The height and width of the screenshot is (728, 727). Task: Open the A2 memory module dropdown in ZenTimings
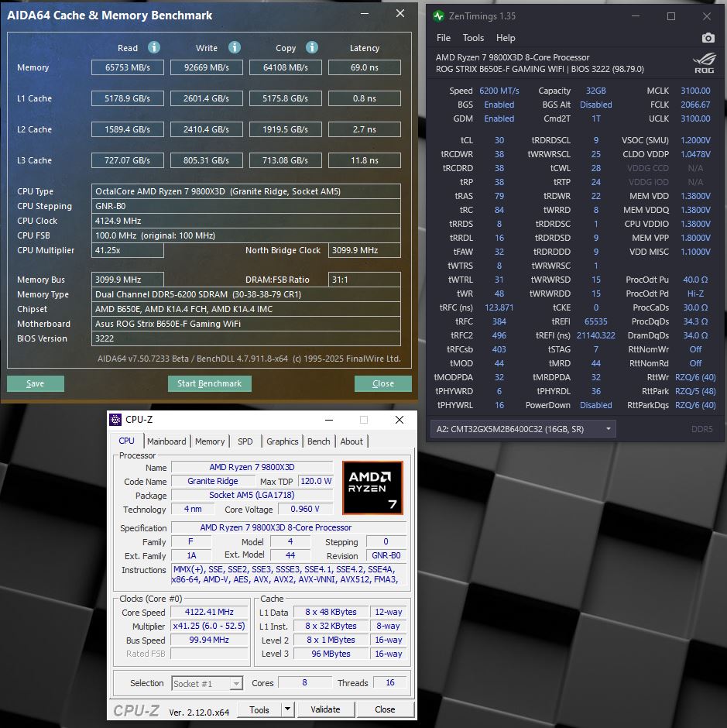(523, 429)
